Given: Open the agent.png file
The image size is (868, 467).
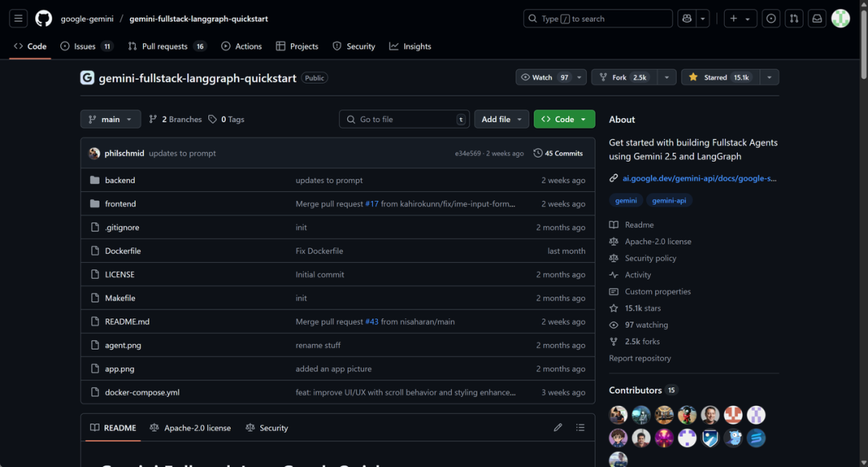Looking at the screenshot, I should pos(123,346).
